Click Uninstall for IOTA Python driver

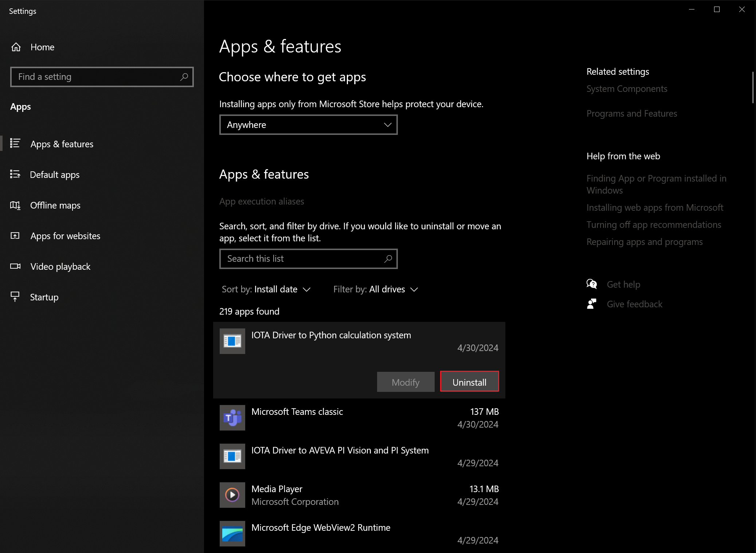pyautogui.click(x=469, y=382)
